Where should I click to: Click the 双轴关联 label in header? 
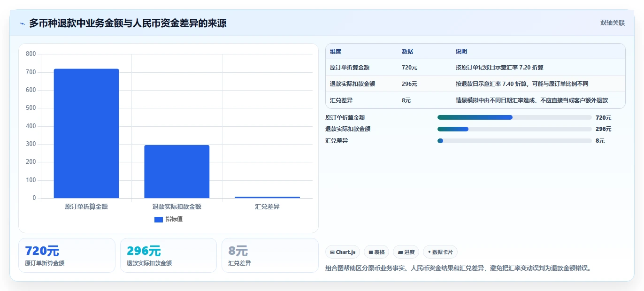(x=612, y=23)
